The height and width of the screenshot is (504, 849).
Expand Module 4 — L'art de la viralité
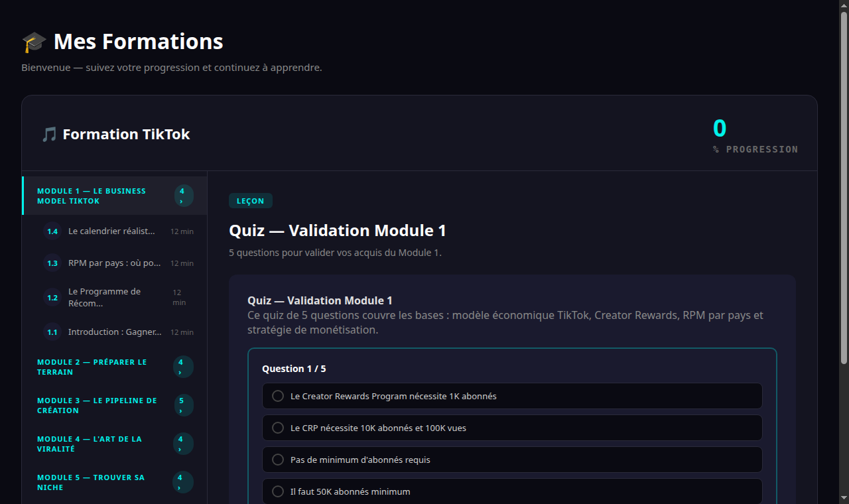coord(115,444)
